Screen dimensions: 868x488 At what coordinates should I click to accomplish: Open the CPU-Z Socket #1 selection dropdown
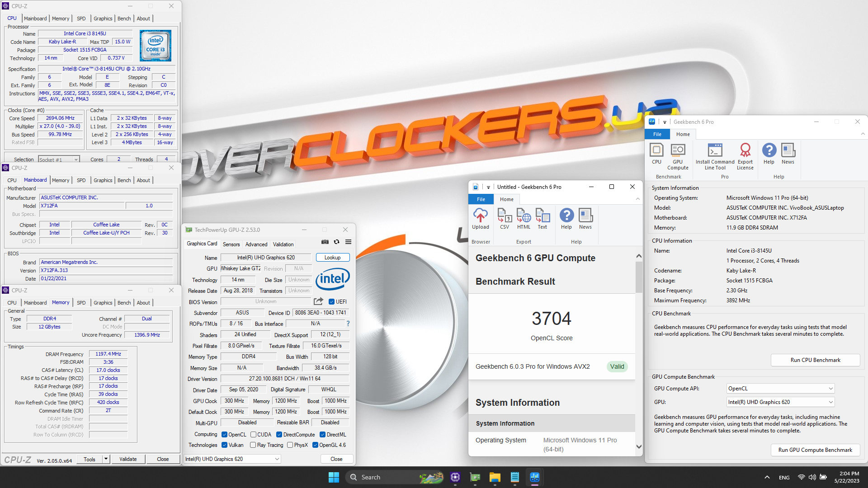pyautogui.click(x=59, y=160)
